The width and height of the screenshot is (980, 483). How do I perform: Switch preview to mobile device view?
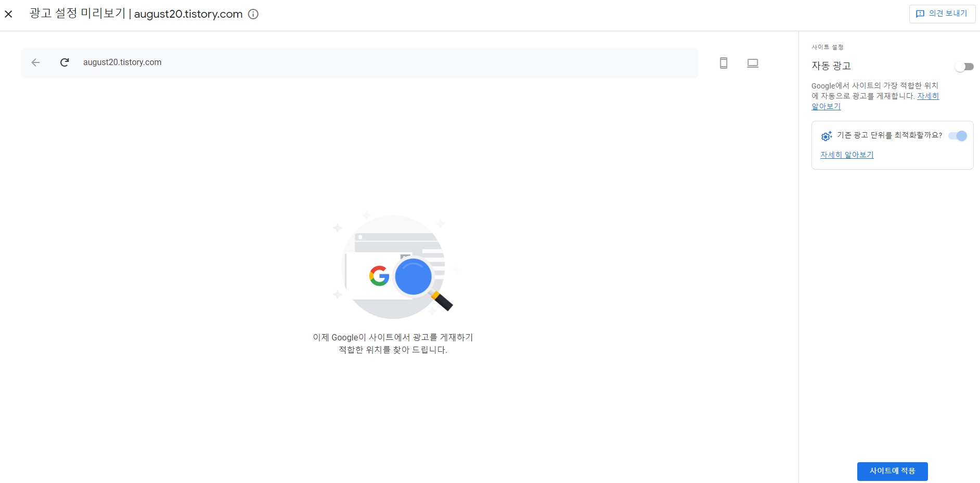tap(724, 63)
